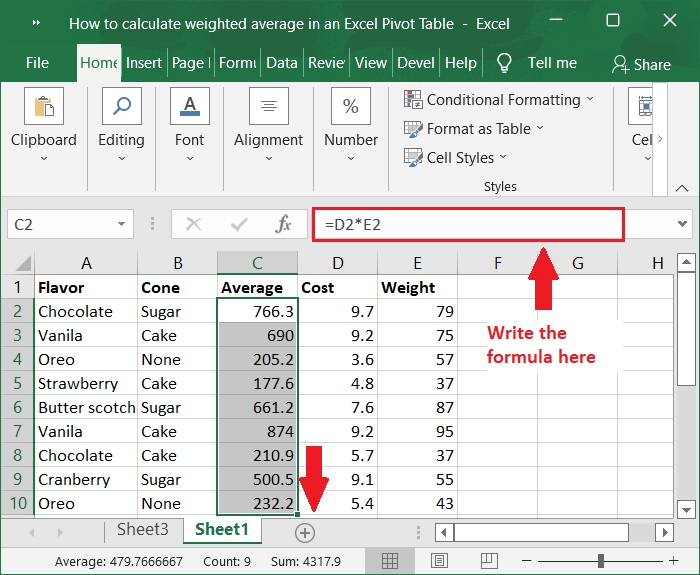Image resolution: width=700 pixels, height=575 pixels.
Task: Click the Insert Function fx icon
Action: pyautogui.click(x=283, y=225)
